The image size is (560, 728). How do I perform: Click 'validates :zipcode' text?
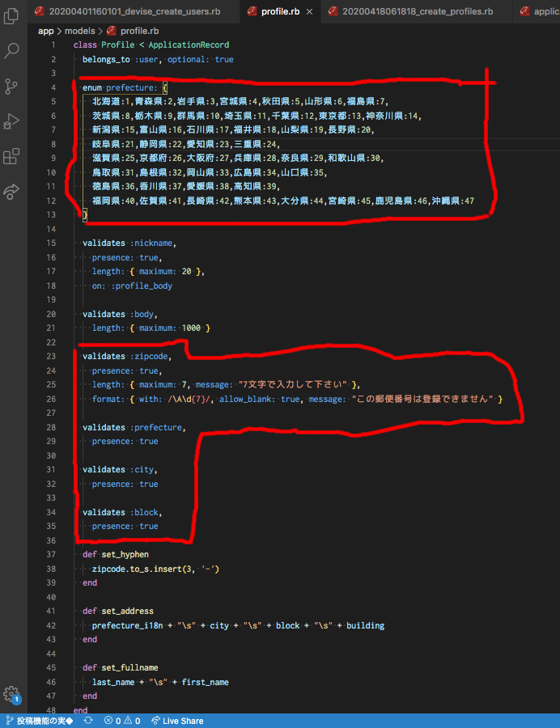pos(125,356)
